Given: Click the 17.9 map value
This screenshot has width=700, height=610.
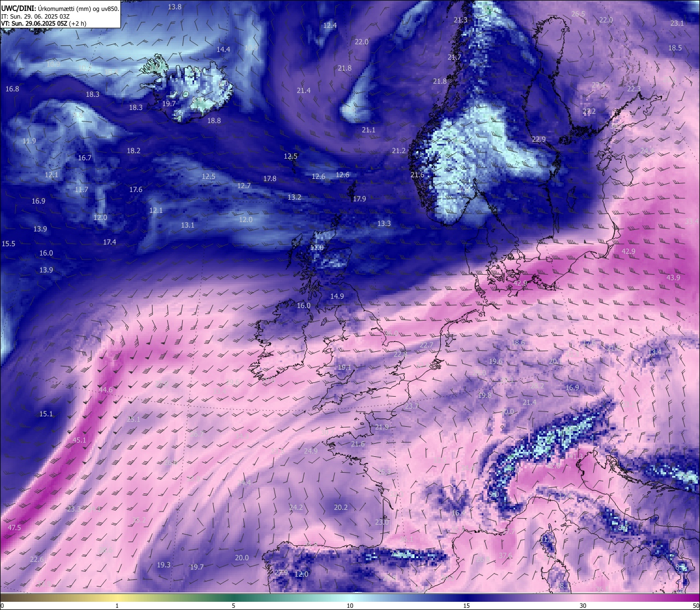Looking at the screenshot, I should pyautogui.click(x=359, y=199).
